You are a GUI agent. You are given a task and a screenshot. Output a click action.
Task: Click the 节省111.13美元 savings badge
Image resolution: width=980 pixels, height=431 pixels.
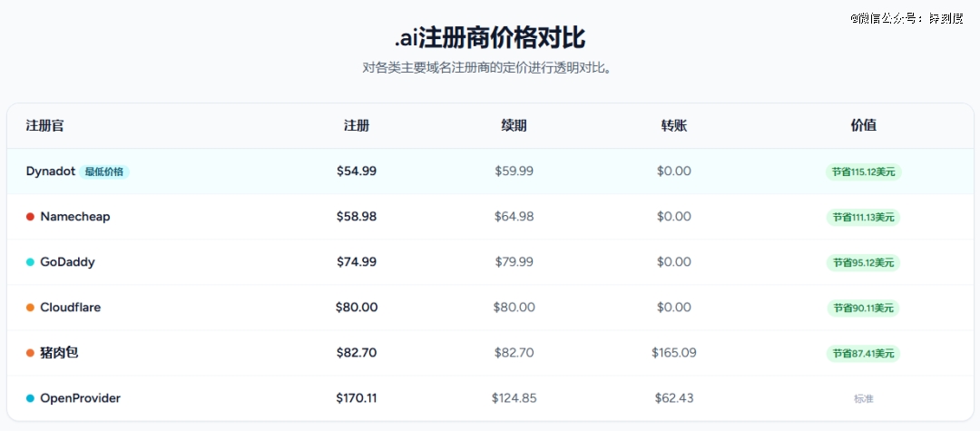[863, 218]
